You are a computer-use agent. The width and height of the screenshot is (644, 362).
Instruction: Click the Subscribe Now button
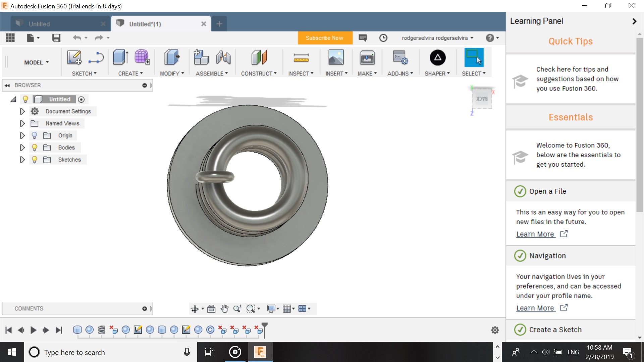tap(324, 38)
